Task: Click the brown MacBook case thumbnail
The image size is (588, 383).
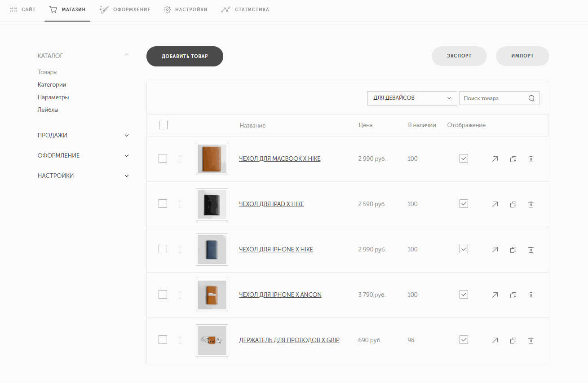Action: [x=212, y=159]
